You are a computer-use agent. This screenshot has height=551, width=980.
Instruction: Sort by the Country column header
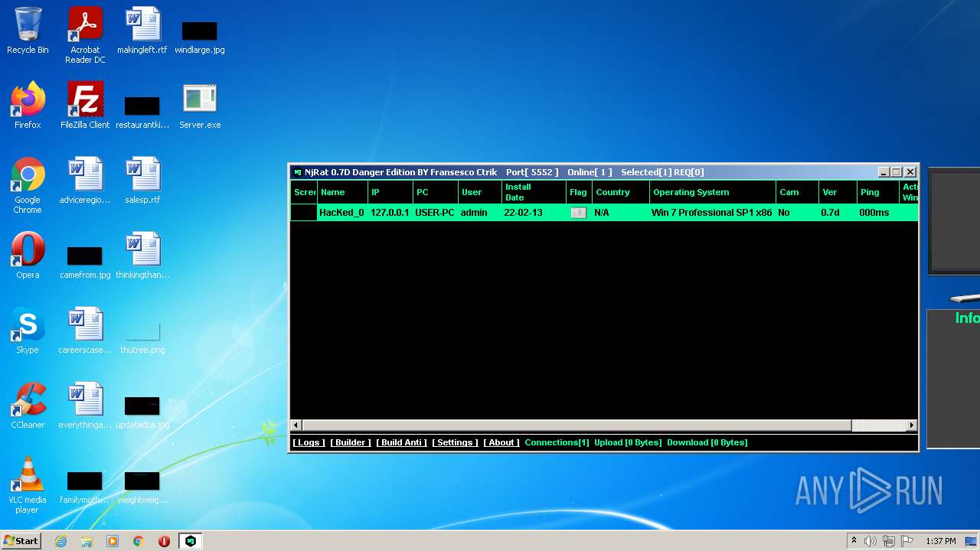pos(621,192)
